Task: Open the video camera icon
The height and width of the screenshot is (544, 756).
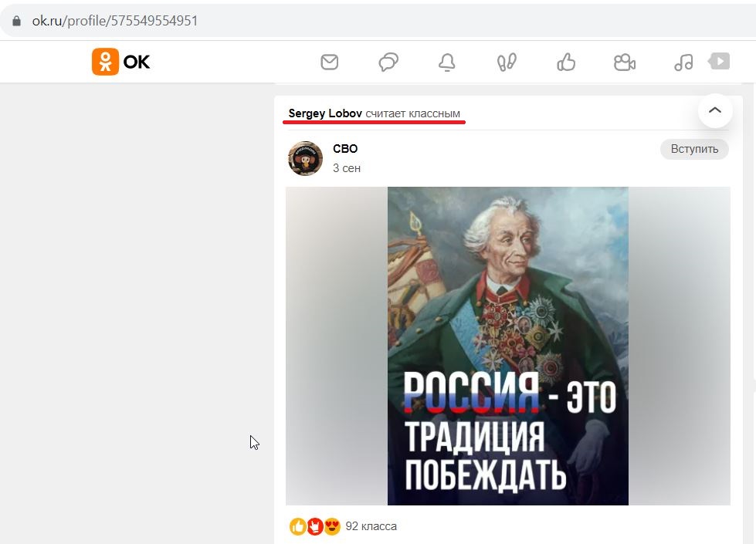Action: pos(625,63)
